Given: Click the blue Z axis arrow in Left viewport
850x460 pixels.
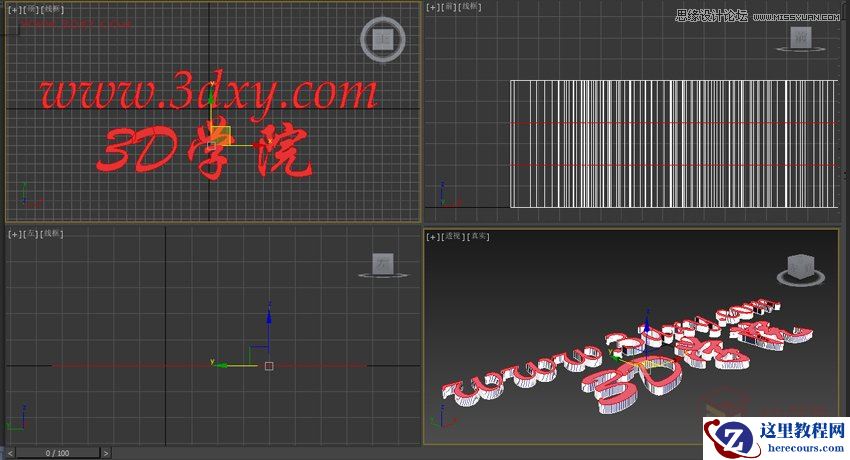Looking at the screenshot, I should 269,317.
